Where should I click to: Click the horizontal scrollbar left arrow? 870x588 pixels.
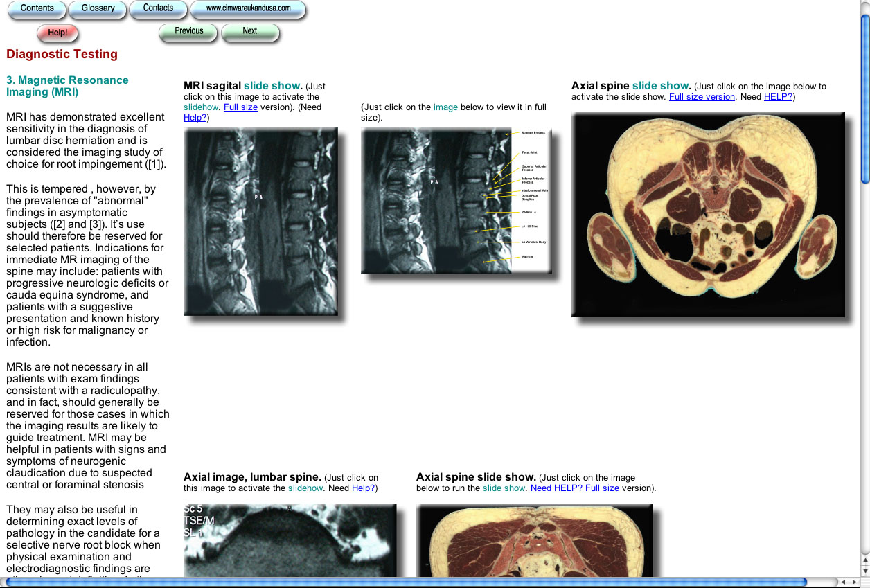click(843, 582)
